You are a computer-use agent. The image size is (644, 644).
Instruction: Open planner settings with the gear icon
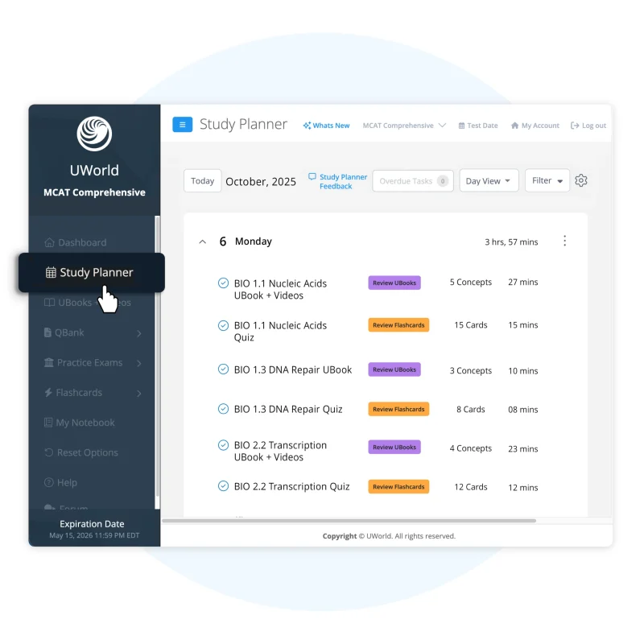coord(581,180)
